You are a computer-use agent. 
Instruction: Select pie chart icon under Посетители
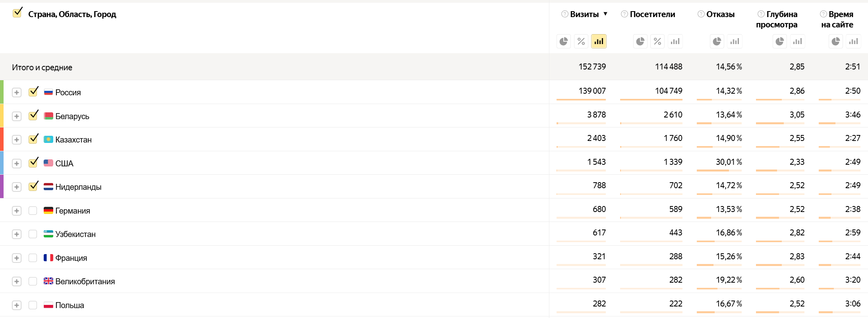tap(640, 41)
